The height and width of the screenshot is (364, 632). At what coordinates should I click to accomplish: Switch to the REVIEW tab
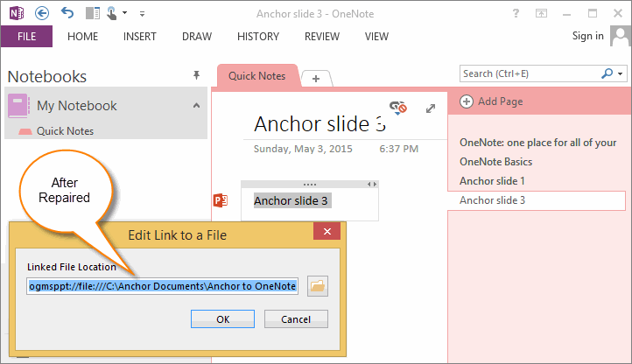321,36
